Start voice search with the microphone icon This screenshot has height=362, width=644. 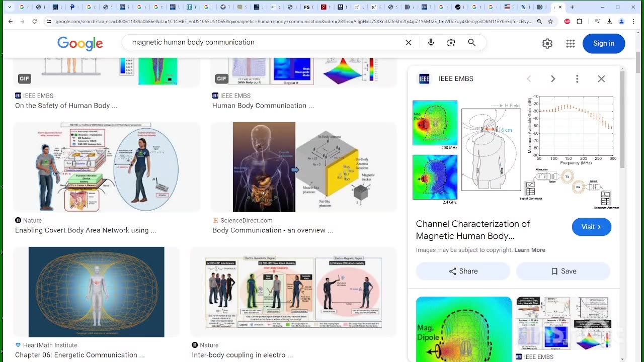coord(431,43)
